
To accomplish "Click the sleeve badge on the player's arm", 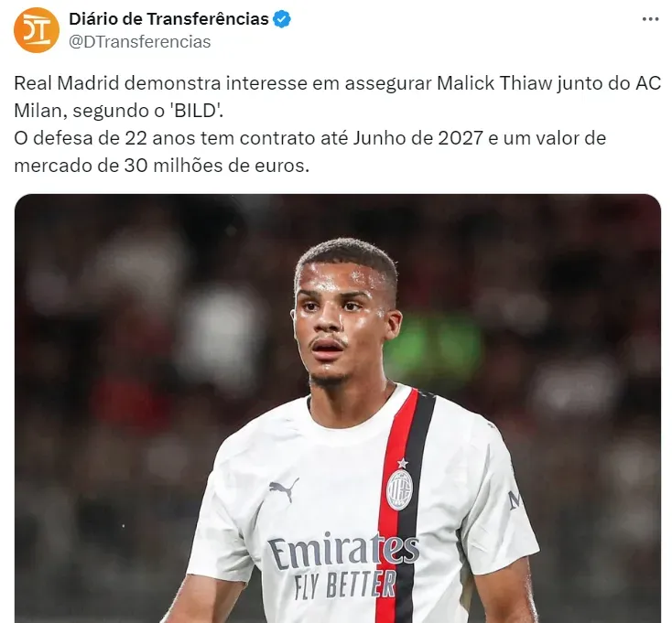I will (514, 499).
